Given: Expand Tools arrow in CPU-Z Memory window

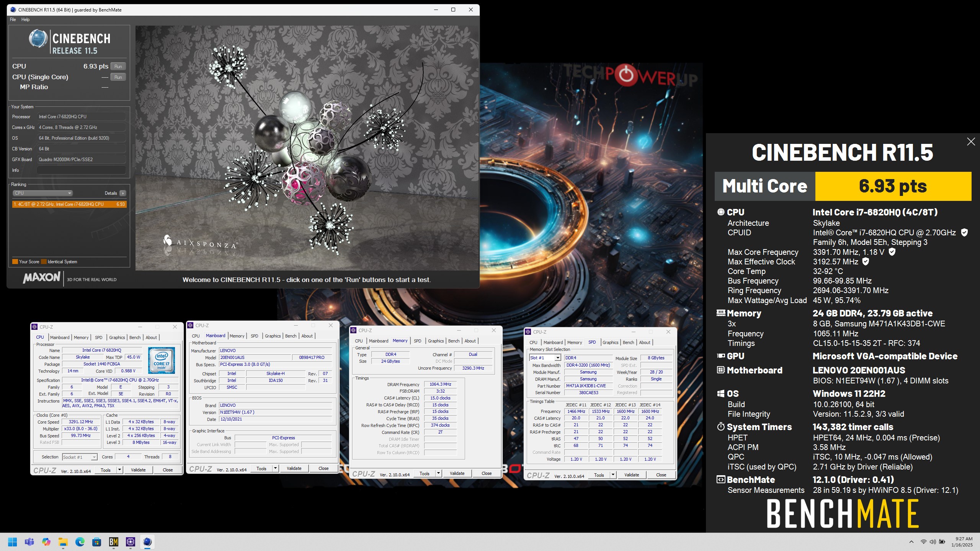Looking at the screenshot, I should point(438,473).
